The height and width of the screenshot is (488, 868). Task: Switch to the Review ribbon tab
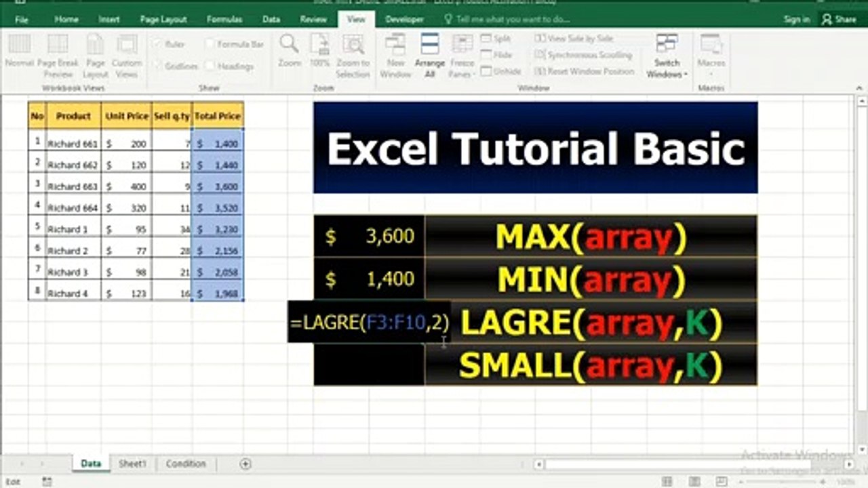click(x=313, y=20)
